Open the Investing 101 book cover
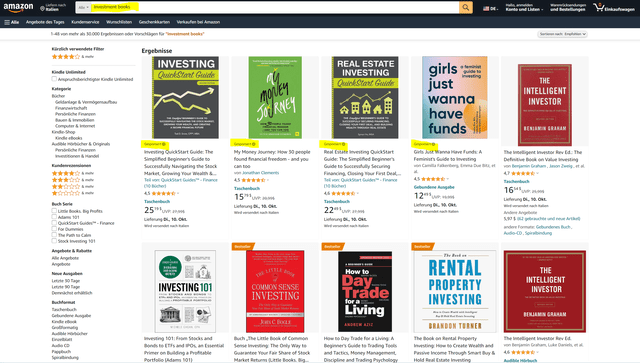Screen dimensions: 640x363 (x=185, y=292)
